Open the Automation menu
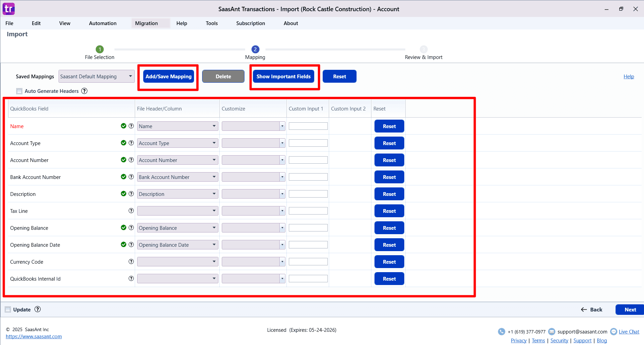Image resolution: width=644 pixels, height=345 pixels. (x=103, y=23)
